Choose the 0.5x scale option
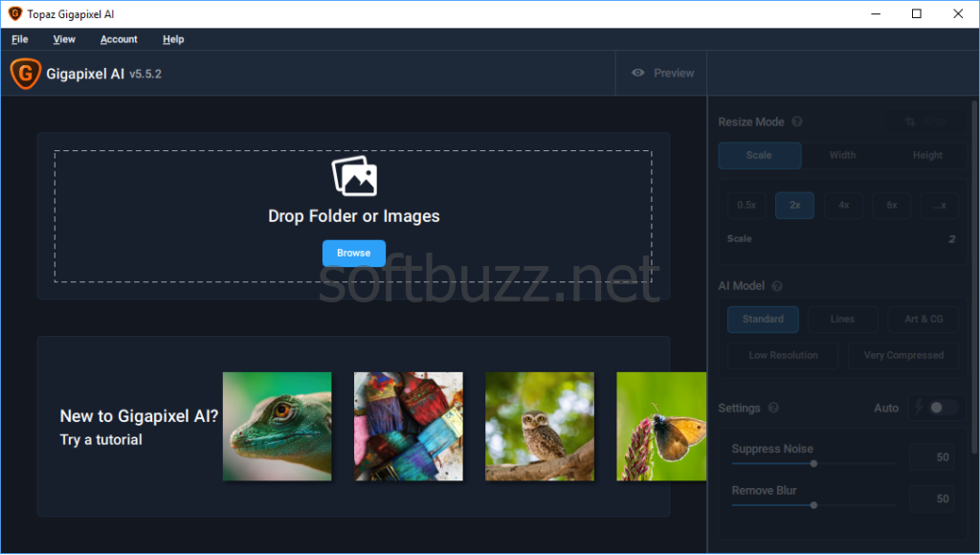The width and height of the screenshot is (980, 555). pyautogui.click(x=746, y=205)
